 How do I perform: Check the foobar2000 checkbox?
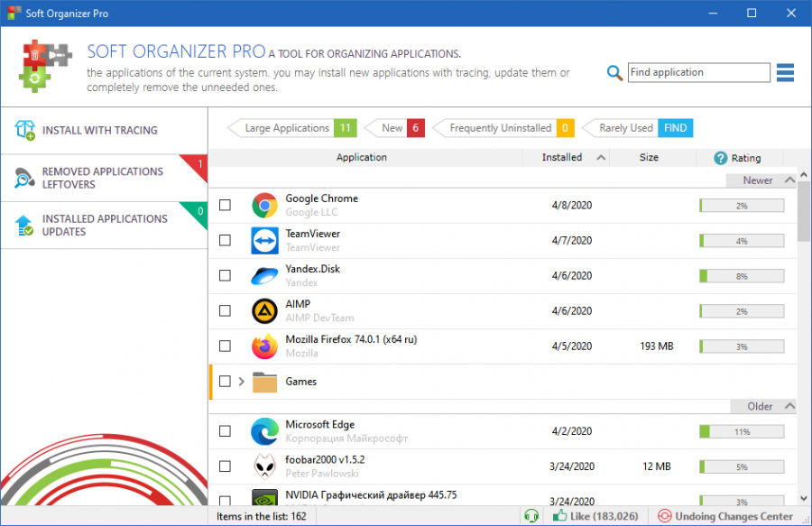pos(225,466)
